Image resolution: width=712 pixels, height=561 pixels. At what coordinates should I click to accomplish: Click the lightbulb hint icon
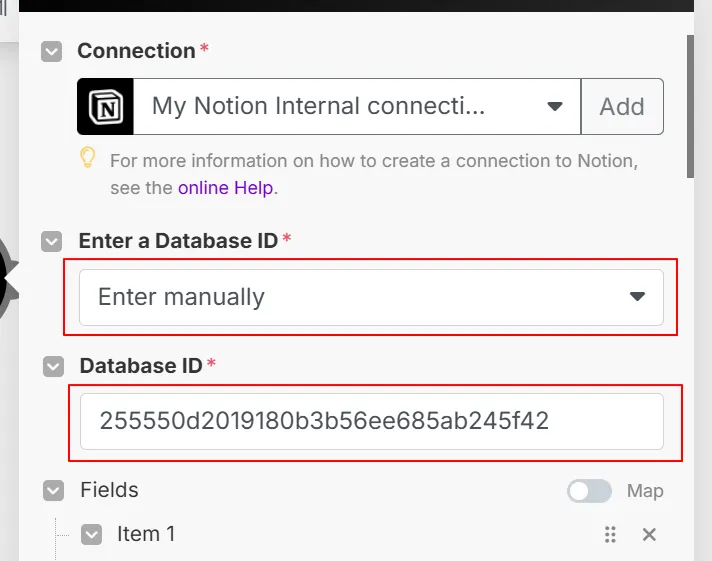[x=88, y=159]
